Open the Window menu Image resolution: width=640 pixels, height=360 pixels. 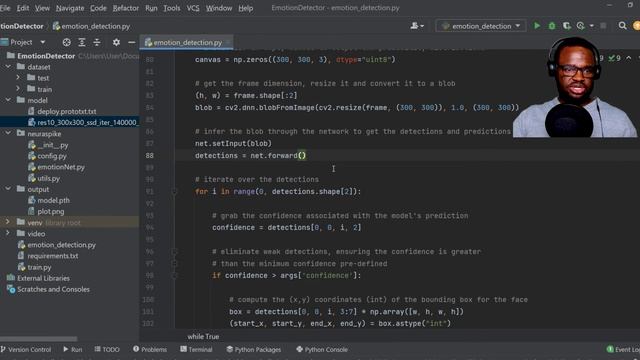(x=219, y=8)
